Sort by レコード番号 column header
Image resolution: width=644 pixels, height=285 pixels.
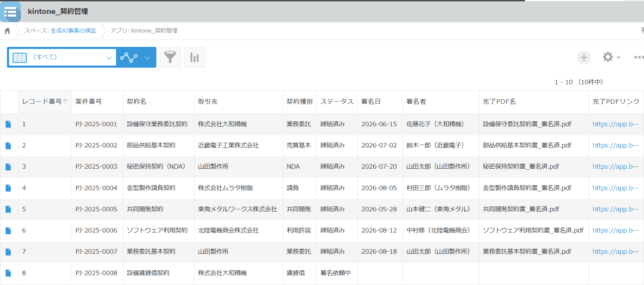pos(45,102)
